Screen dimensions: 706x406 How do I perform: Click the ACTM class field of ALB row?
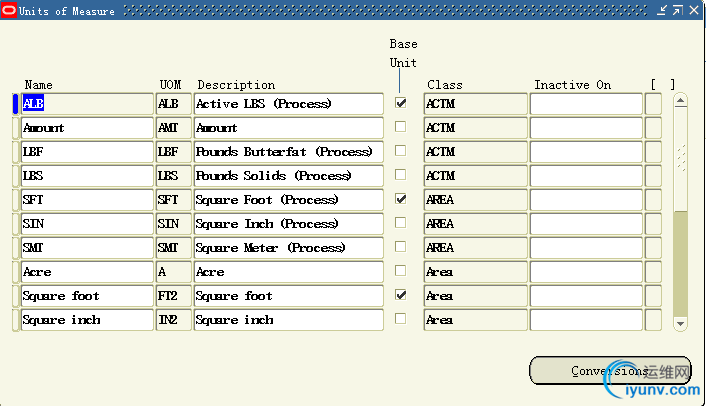pos(475,104)
